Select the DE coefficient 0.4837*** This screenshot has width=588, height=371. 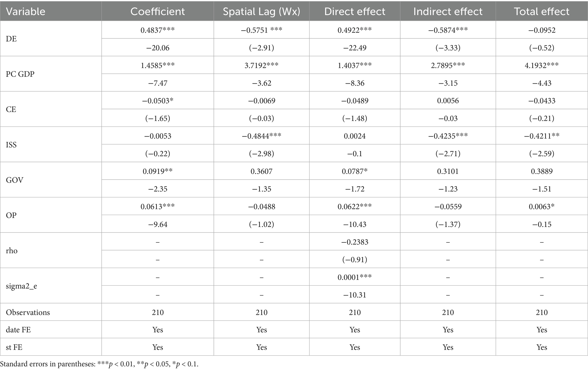click(158, 30)
